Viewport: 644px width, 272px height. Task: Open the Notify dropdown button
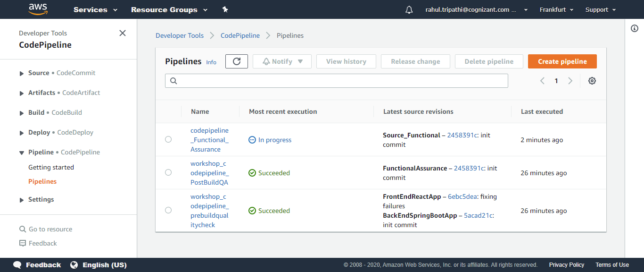coord(282,61)
